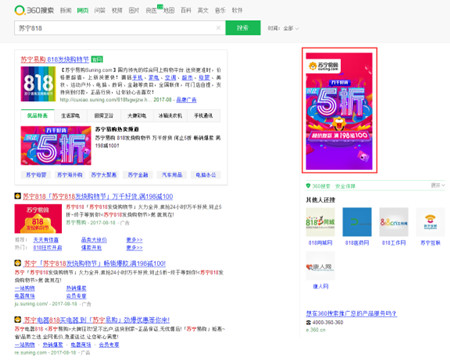Open the 苏宁易购 818发烧购物节 title link
Image resolution: width=450 pixels, height=360 pixels.
(55, 59)
